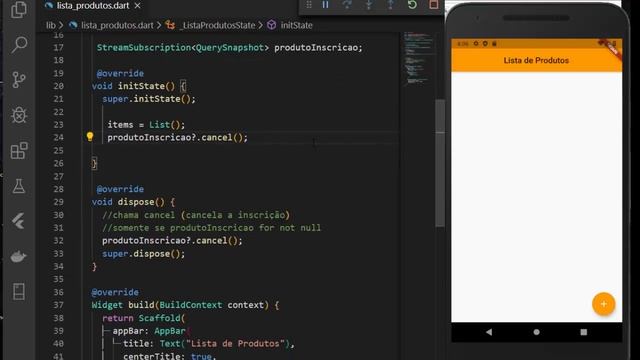Click the editor vertical scrollbar

pos(440,163)
